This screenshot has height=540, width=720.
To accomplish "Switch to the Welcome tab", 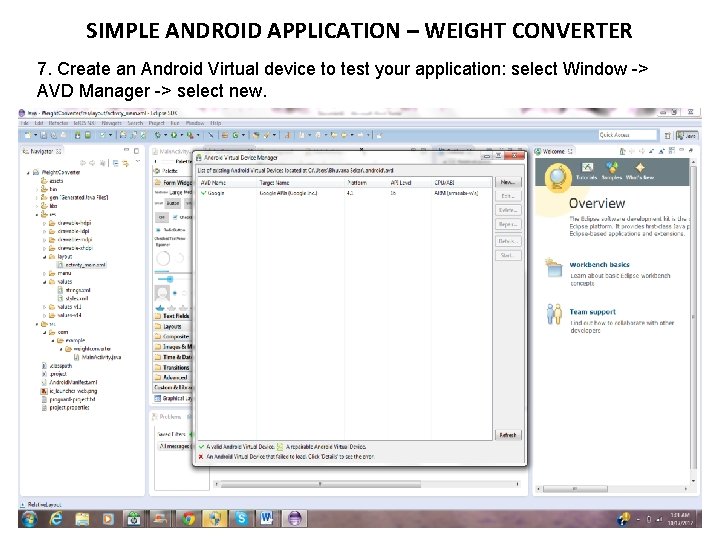I will 554,151.
